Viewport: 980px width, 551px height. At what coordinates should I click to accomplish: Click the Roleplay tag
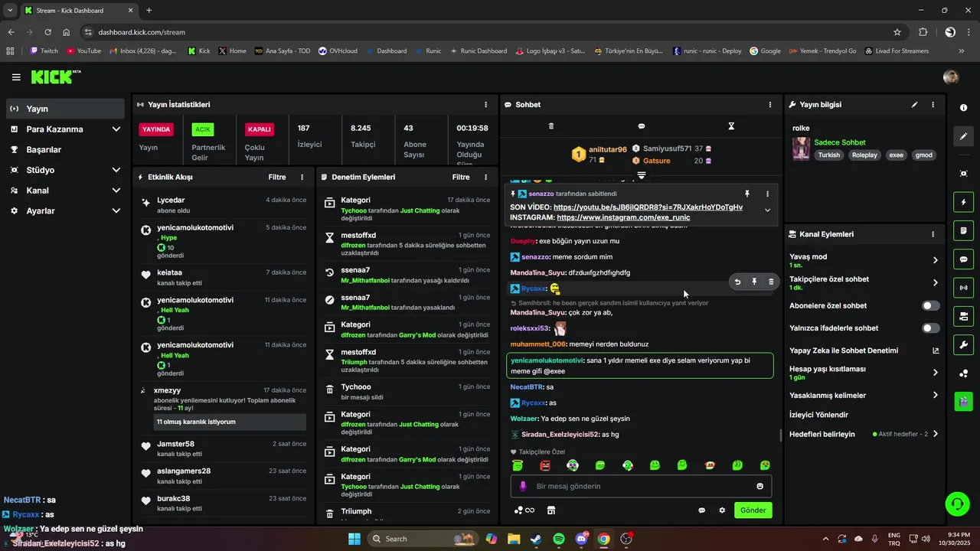point(864,155)
